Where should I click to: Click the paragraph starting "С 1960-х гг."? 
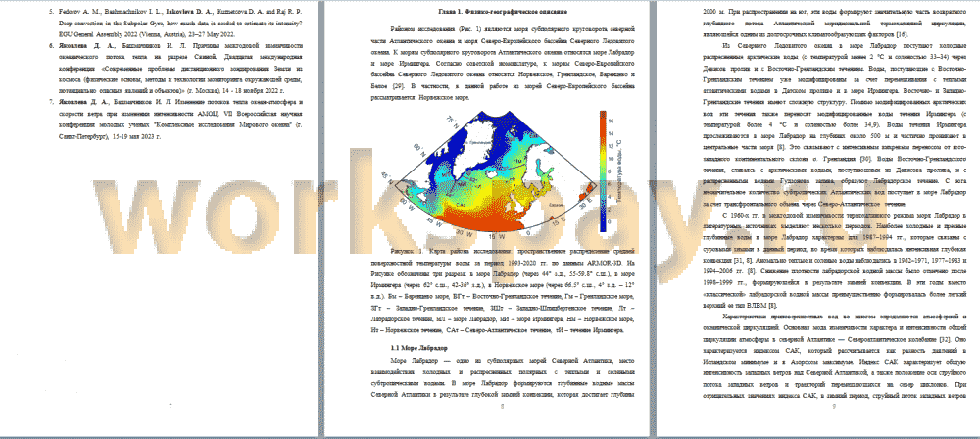click(835, 260)
